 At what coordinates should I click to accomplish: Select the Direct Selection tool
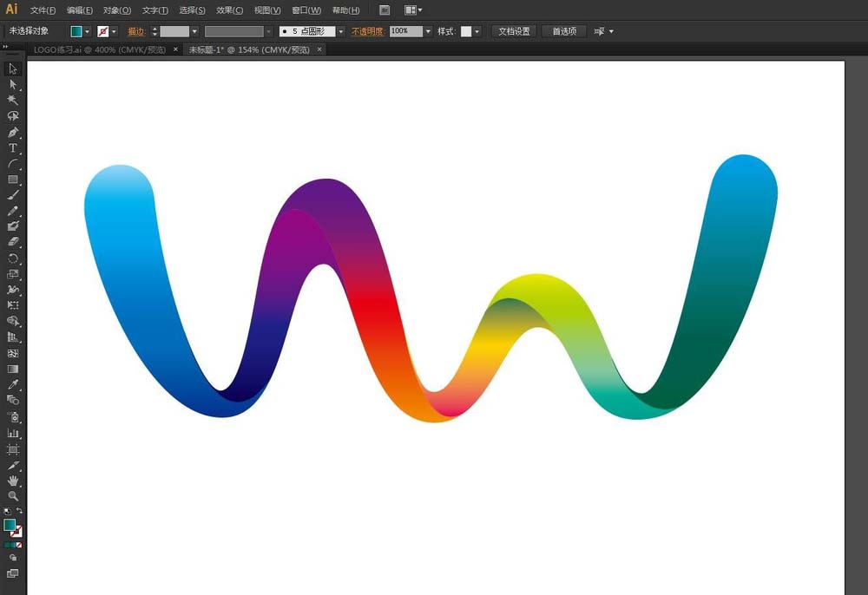pos(13,85)
